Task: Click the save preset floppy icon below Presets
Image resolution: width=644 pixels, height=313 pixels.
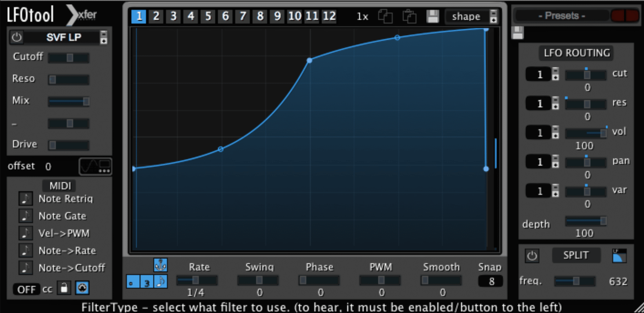Action: [518, 33]
